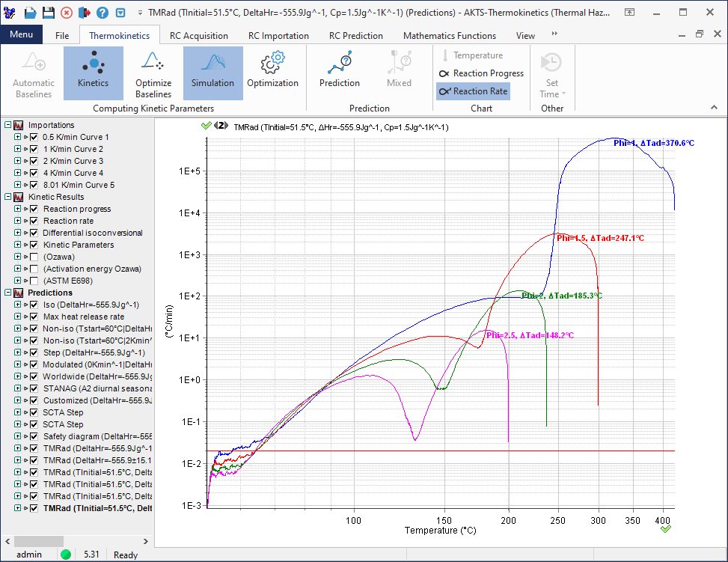Expand the Reaction rate tree item
728x562 pixels.
(x=17, y=221)
